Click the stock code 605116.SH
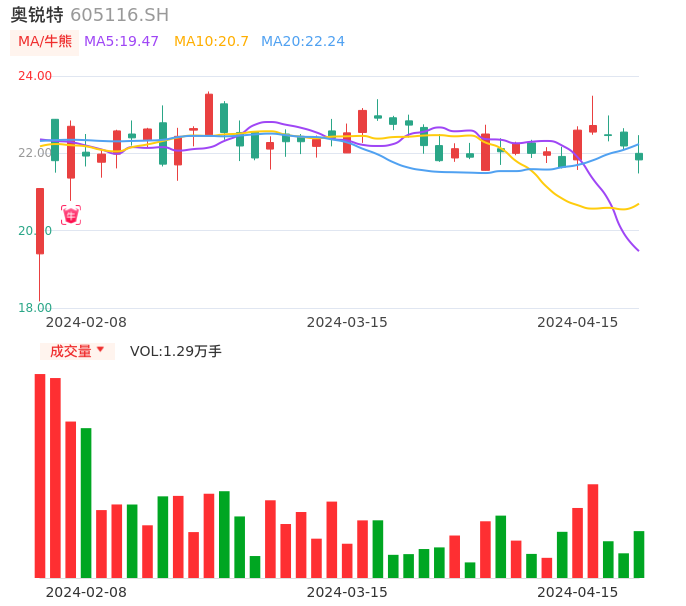Screen dimensions: 686x606 [x=119, y=15]
